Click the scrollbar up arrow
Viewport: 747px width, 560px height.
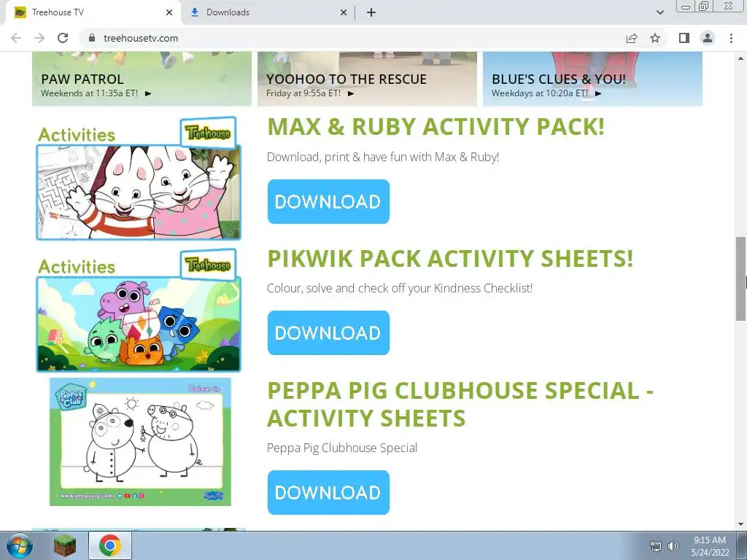point(740,58)
